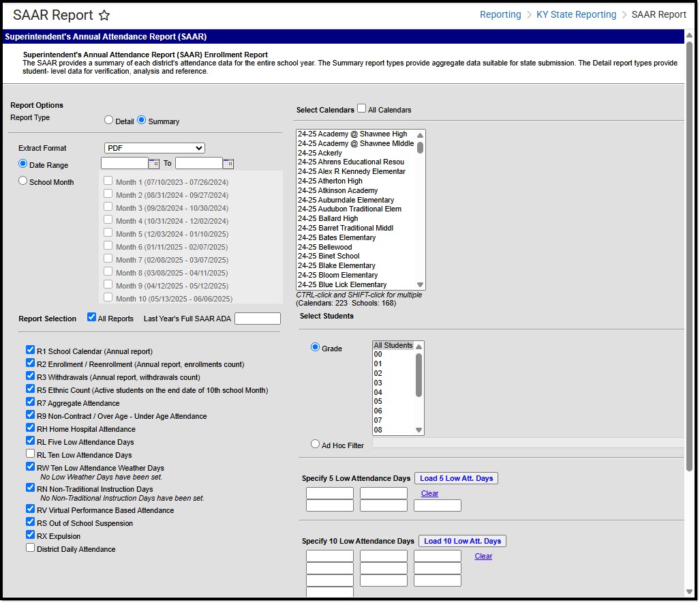Clear the 10 Low Attendance Days fields
Screen dimensions: 700x603
tap(483, 557)
